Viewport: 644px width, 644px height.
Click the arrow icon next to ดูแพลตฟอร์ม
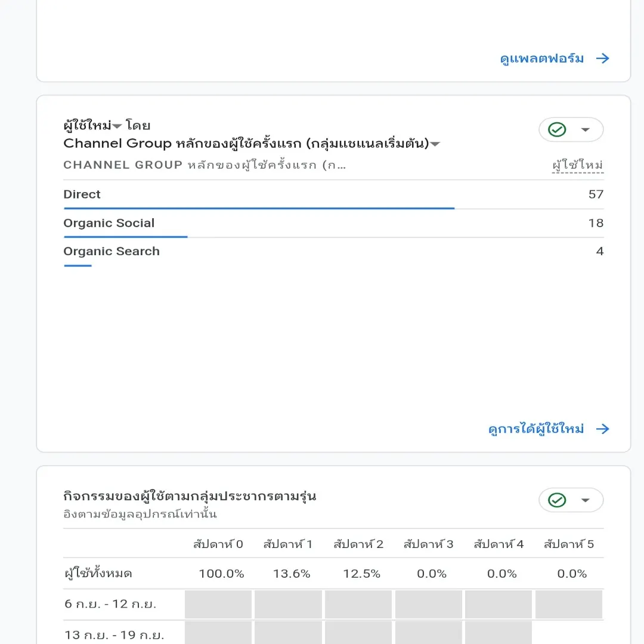602,58
